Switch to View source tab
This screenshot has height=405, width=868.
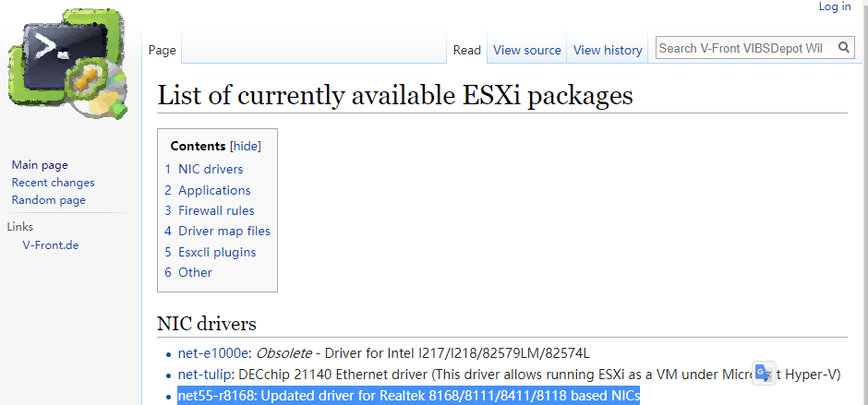pos(527,50)
